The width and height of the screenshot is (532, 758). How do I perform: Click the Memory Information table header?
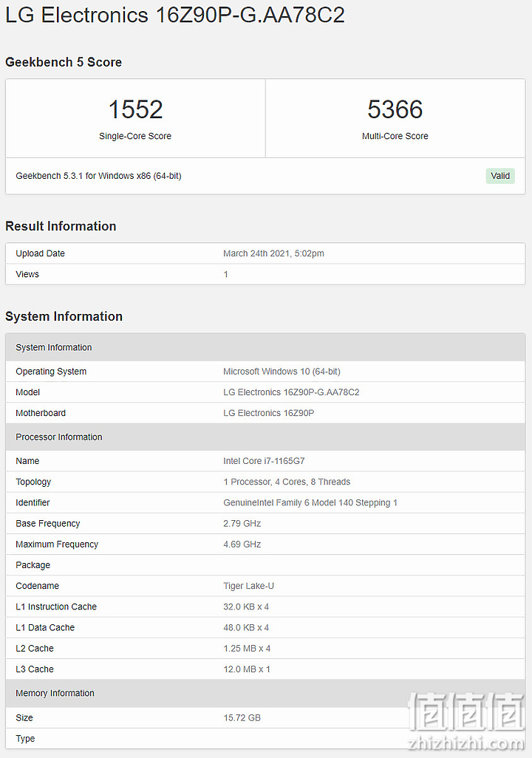point(265,693)
